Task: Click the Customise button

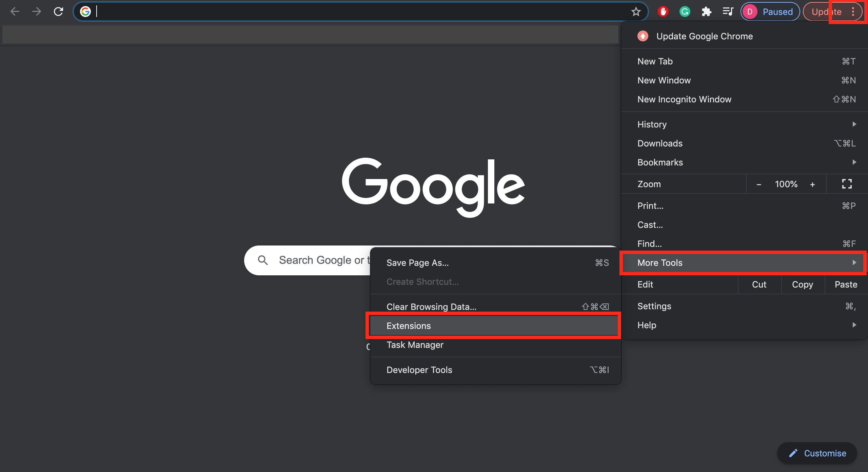Action: tap(817, 453)
